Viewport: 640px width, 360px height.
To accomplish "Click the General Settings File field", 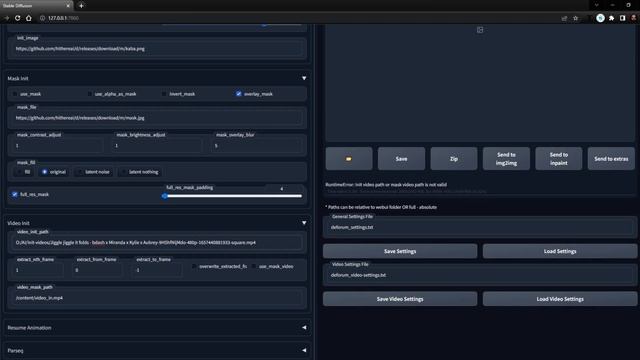I will [480, 227].
